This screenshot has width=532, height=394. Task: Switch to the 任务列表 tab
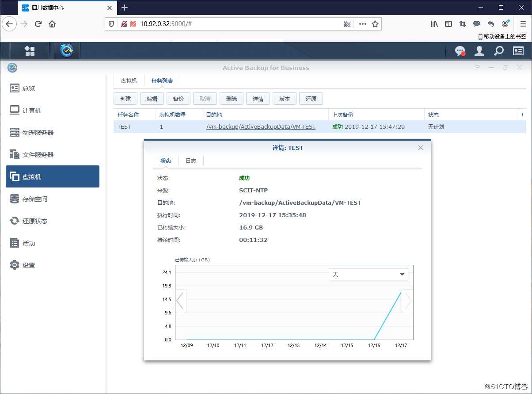tap(162, 81)
